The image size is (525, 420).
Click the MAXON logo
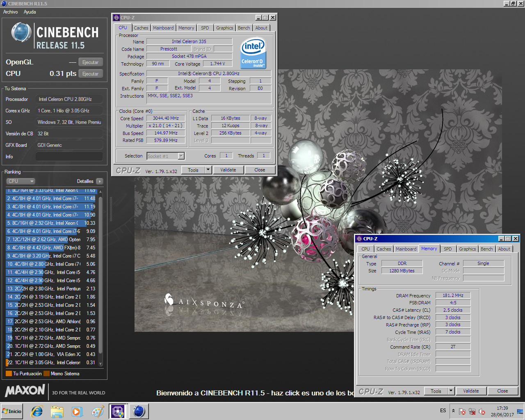25,390
